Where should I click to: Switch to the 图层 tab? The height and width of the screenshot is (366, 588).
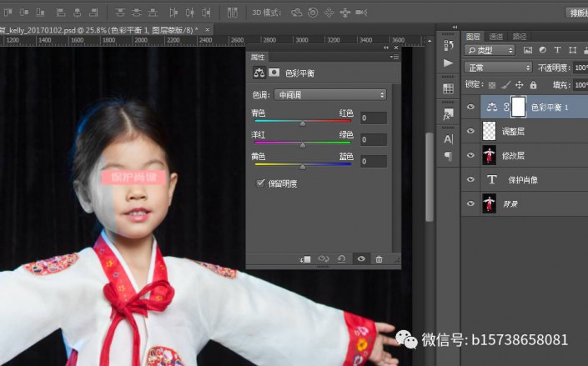(473, 37)
